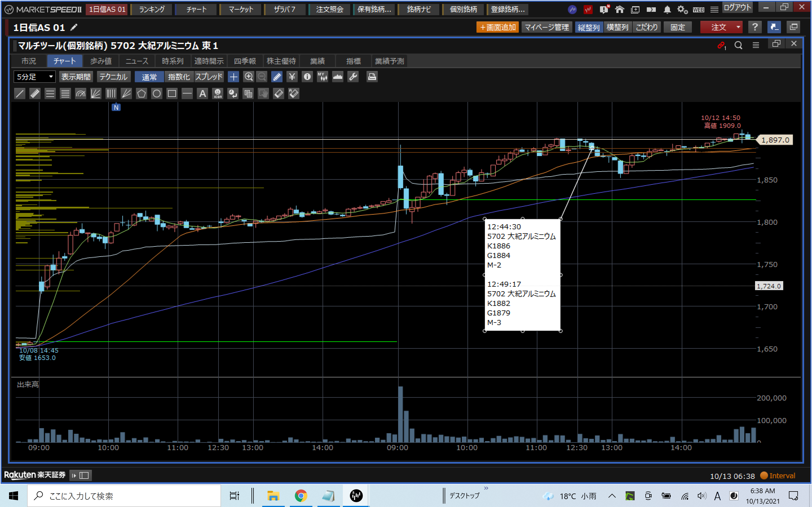Select the circle shape drawing tool

[x=156, y=94]
